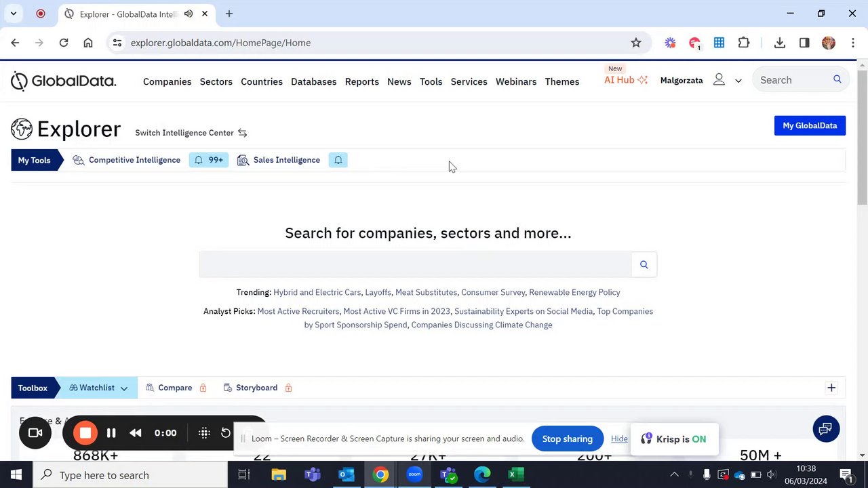Screen dimensions: 868x488
Task: Click the plus icon in Toolbox bar
Action: coord(831,388)
